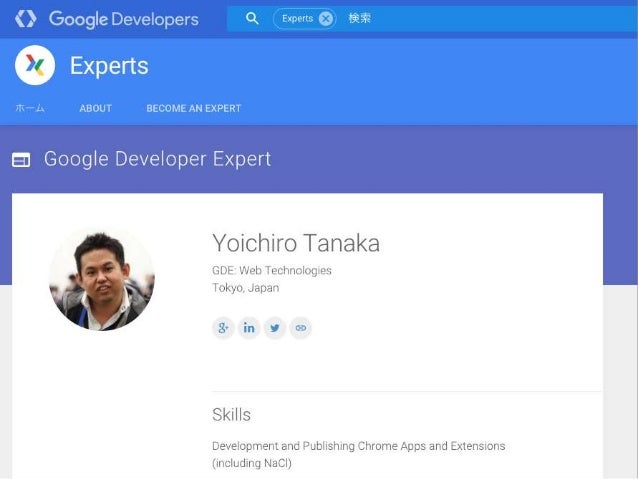Select the Experts filter chip label
Viewport: 638px width, 479px height.
point(297,18)
